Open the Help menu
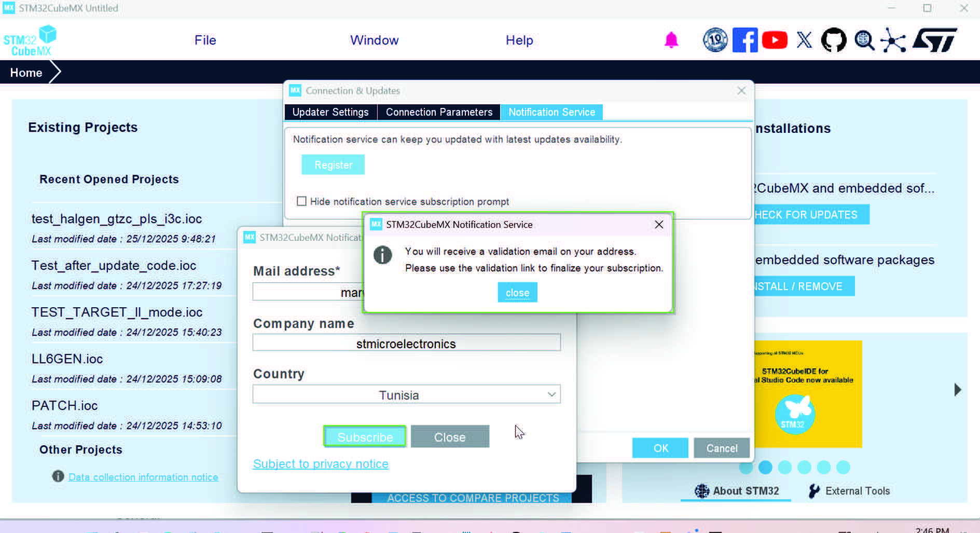This screenshot has height=533, width=980. click(x=519, y=40)
